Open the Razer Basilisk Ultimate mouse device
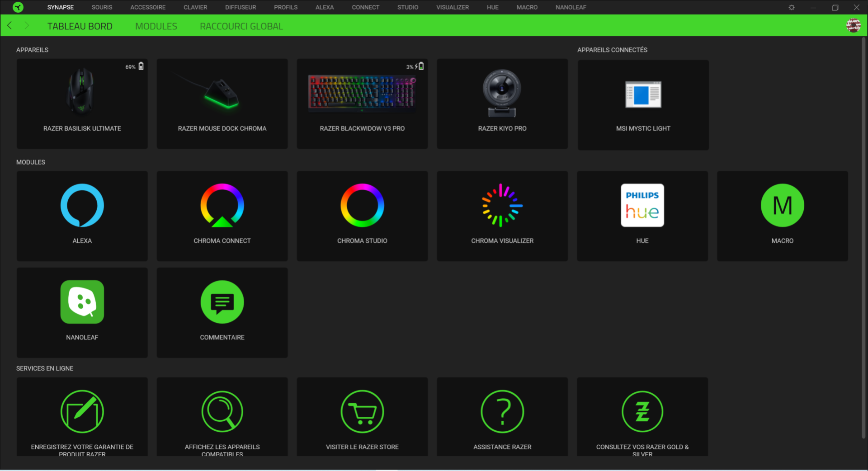Screen dimensions: 868x471 point(82,104)
